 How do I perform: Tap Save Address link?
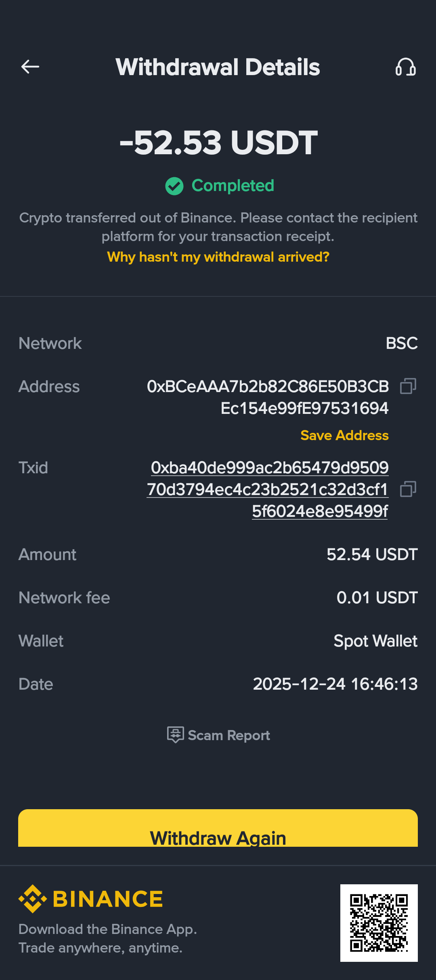(344, 435)
